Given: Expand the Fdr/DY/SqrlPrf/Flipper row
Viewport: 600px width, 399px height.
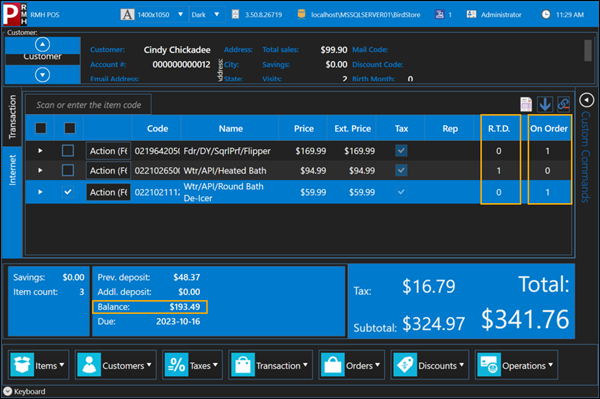Looking at the screenshot, I should 40,151.
